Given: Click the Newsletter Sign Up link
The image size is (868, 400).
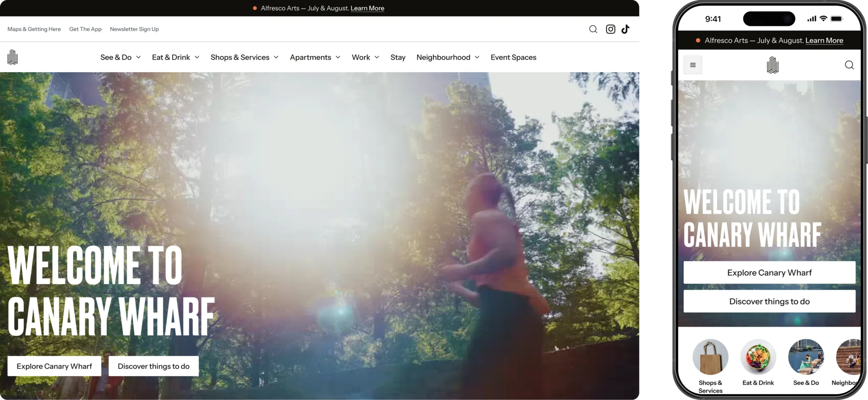Looking at the screenshot, I should [x=135, y=29].
